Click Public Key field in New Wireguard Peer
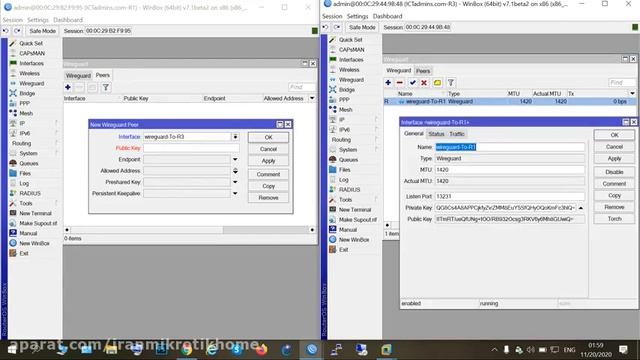Screen dimensions: 640x360 [191, 148]
